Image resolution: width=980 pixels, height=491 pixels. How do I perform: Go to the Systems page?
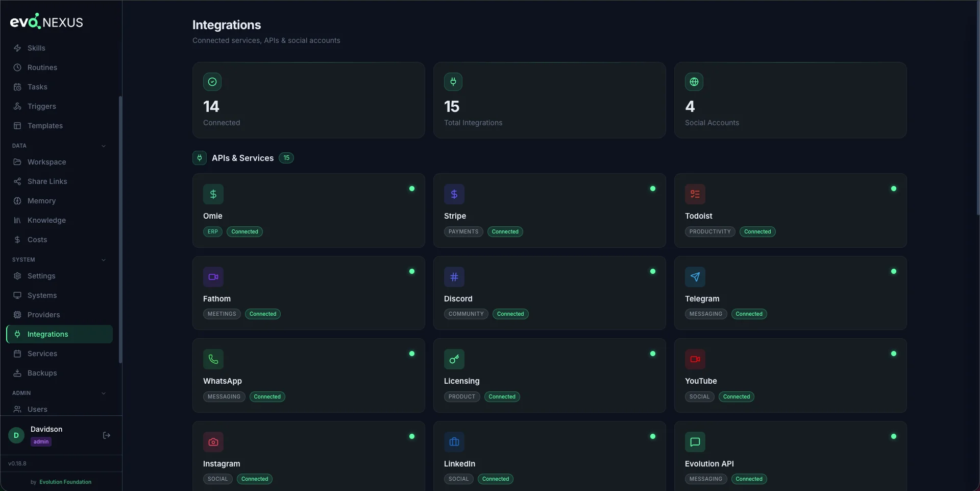point(59,295)
